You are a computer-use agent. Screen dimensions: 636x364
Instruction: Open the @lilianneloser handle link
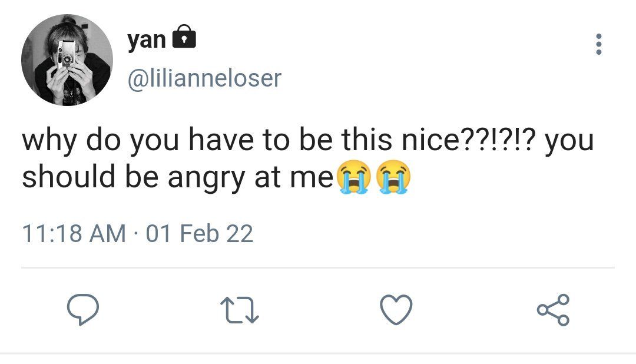point(204,78)
